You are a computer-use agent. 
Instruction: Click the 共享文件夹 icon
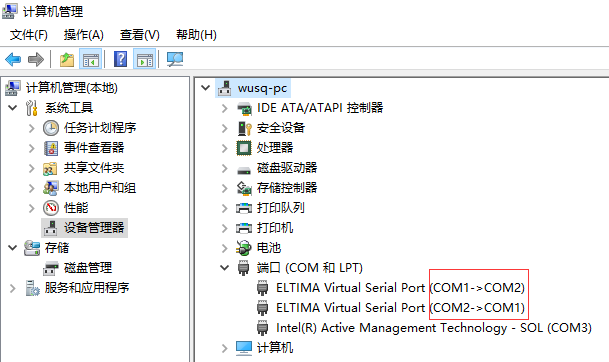(50, 168)
